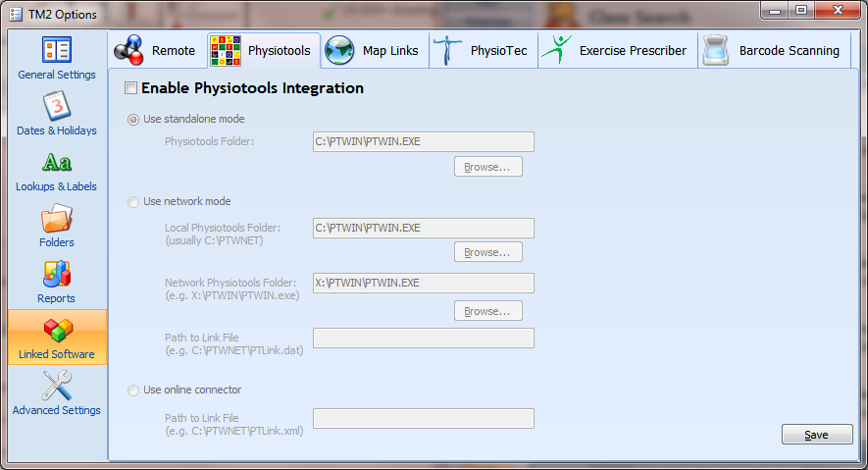868x470 pixels.
Task: Click the General Settings label
Action: (57, 75)
